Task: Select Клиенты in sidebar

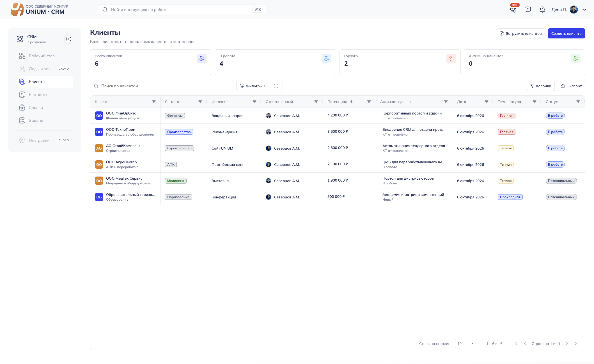Action: (x=45, y=82)
